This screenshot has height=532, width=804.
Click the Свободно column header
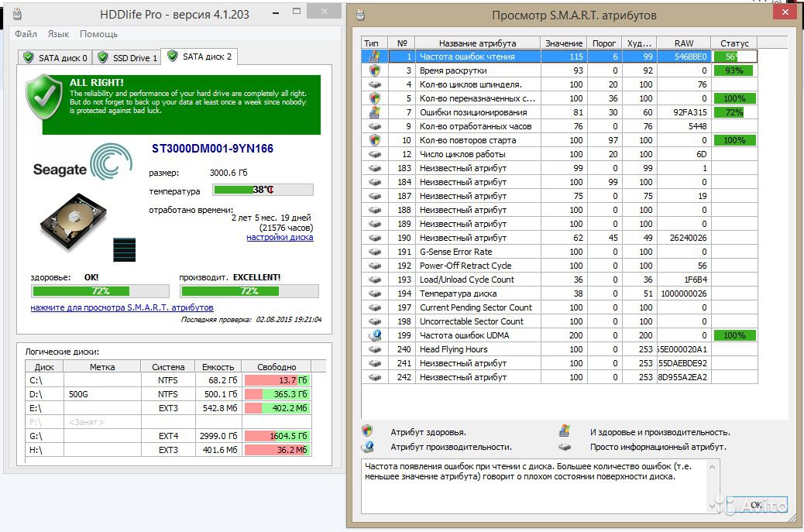(277, 367)
